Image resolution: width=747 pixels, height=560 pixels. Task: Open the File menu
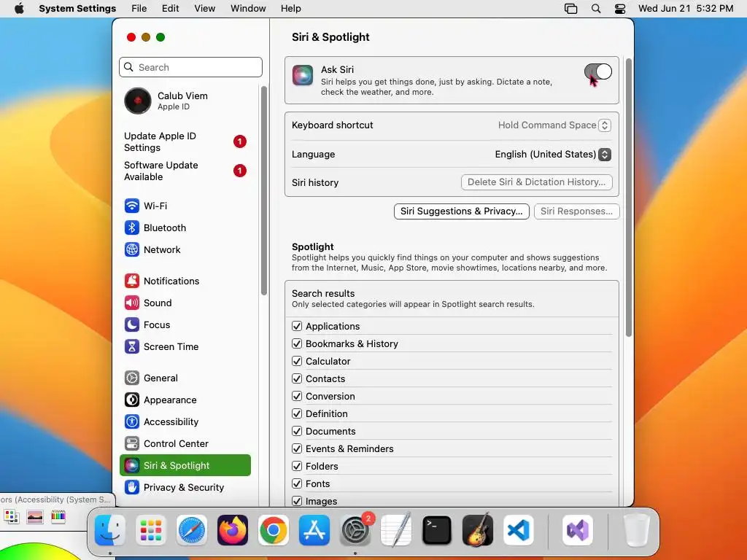click(x=139, y=9)
